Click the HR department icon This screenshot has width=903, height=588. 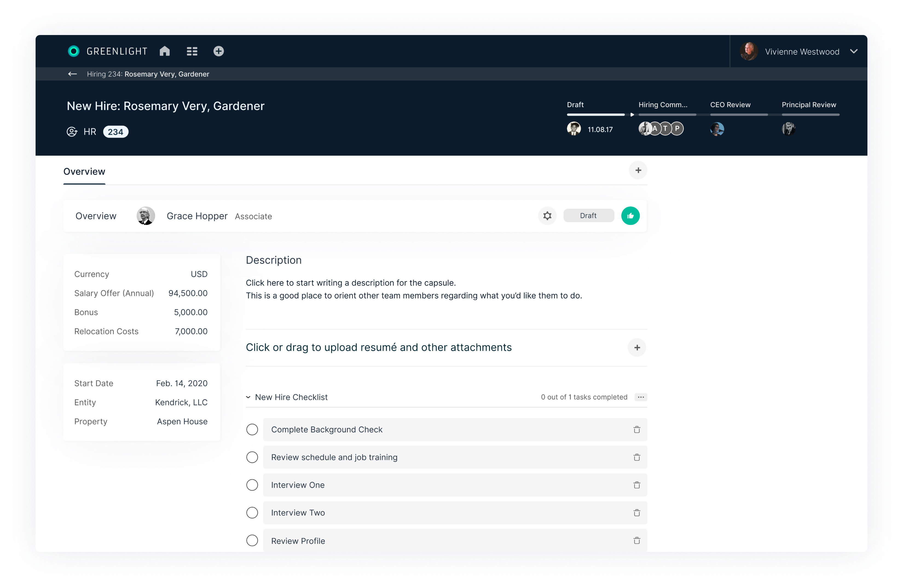pos(72,132)
